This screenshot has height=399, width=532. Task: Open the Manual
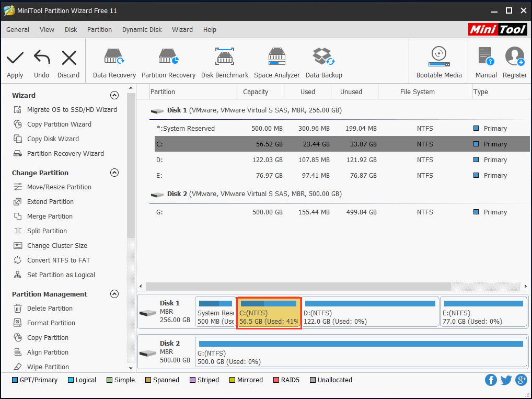tap(485, 61)
